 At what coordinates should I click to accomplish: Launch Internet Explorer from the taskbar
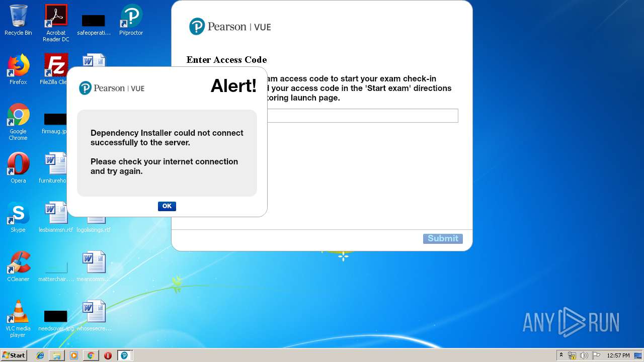point(40,355)
